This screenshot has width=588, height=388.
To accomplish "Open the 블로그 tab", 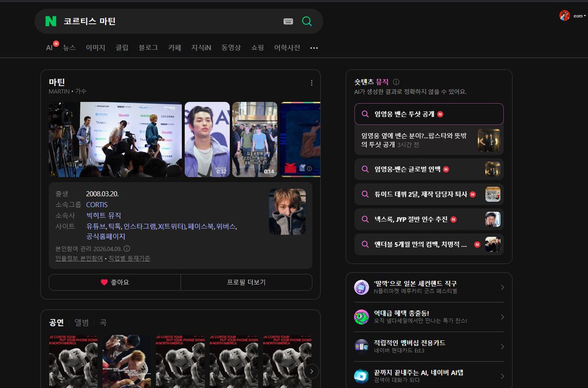I will click(148, 48).
